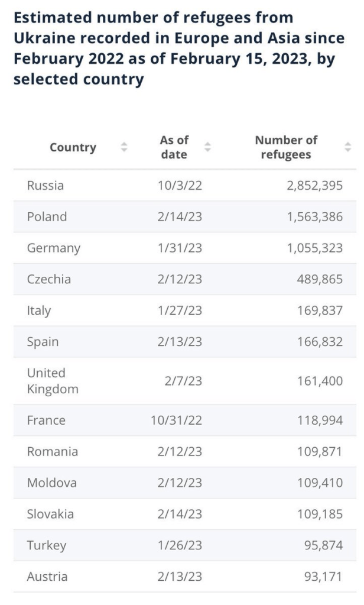Viewport: 364px width, 605px height.
Task: Click France's date 10/31/22
Action: click(x=177, y=420)
